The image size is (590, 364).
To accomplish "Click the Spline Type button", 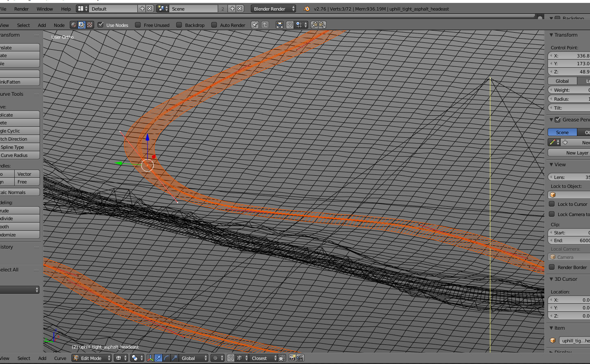I will 20,147.
